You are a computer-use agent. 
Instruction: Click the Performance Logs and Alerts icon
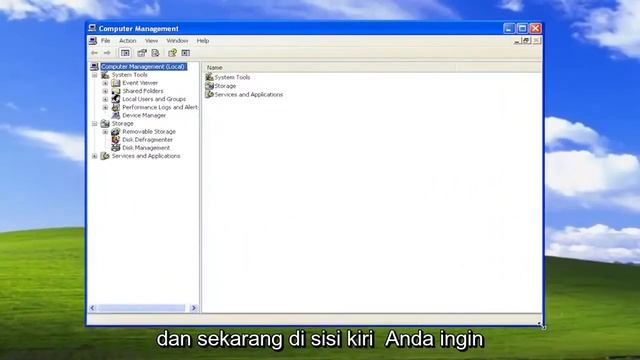point(116,107)
